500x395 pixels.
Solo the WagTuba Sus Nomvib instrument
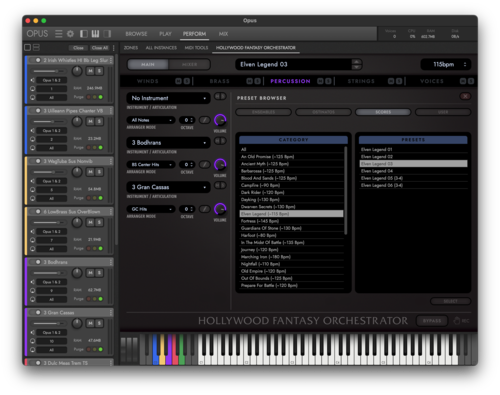[99, 172]
